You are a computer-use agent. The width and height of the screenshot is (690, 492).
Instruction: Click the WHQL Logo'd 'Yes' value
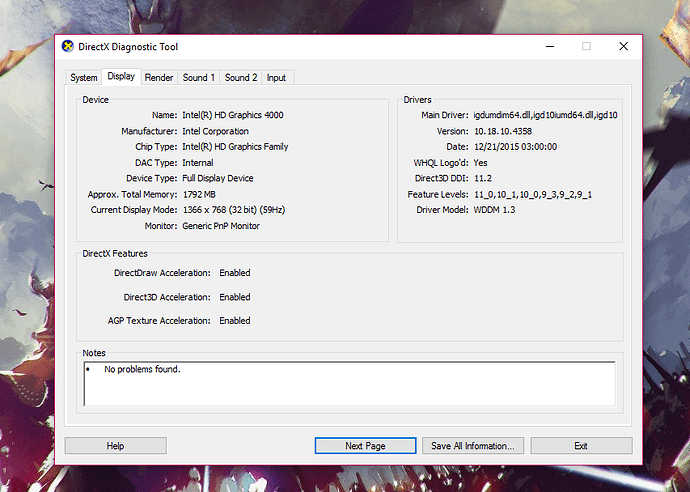tap(481, 163)
